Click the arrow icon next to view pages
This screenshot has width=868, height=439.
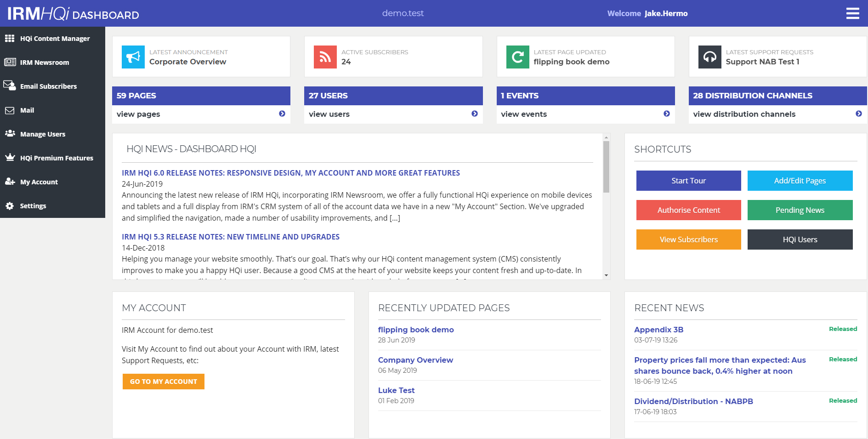[282, 114]
